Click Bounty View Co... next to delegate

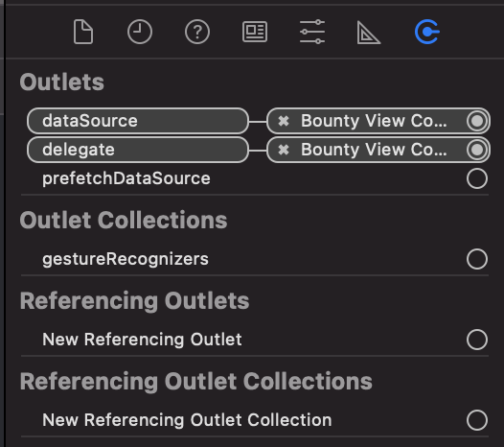pyautogui.click(x=374, y=150)
